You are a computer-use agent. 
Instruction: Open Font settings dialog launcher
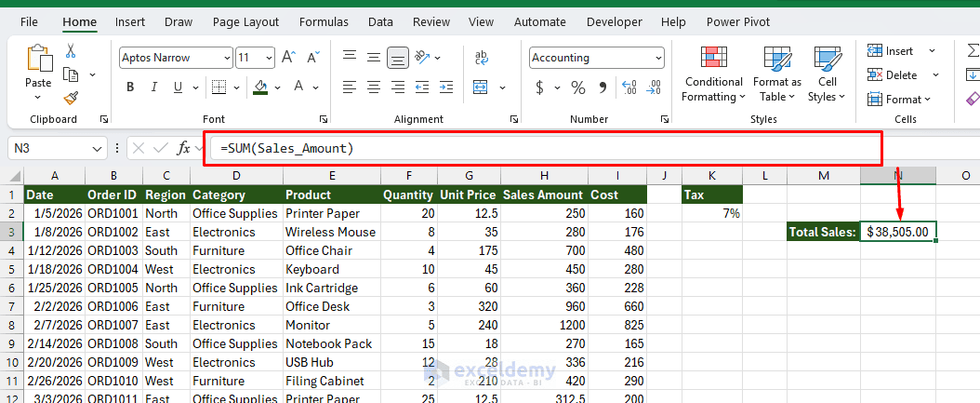tap(324, 119)
